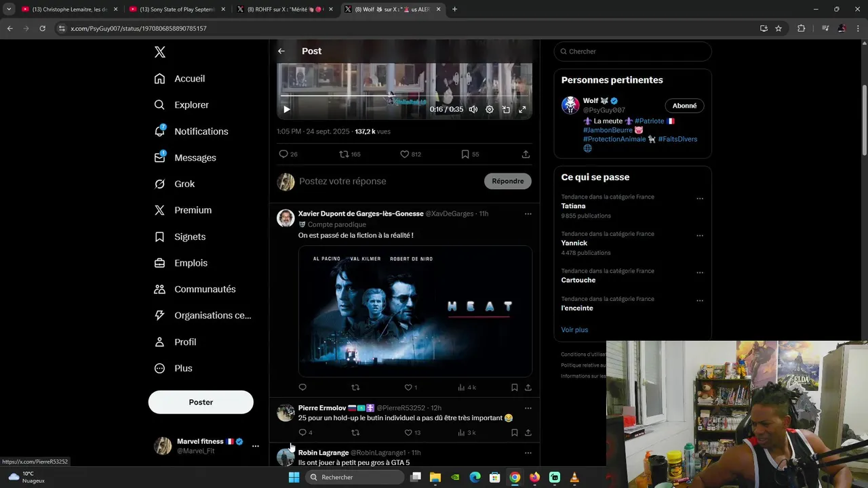Expand video to fullscreen
The image size is (868, 488).
522,109
